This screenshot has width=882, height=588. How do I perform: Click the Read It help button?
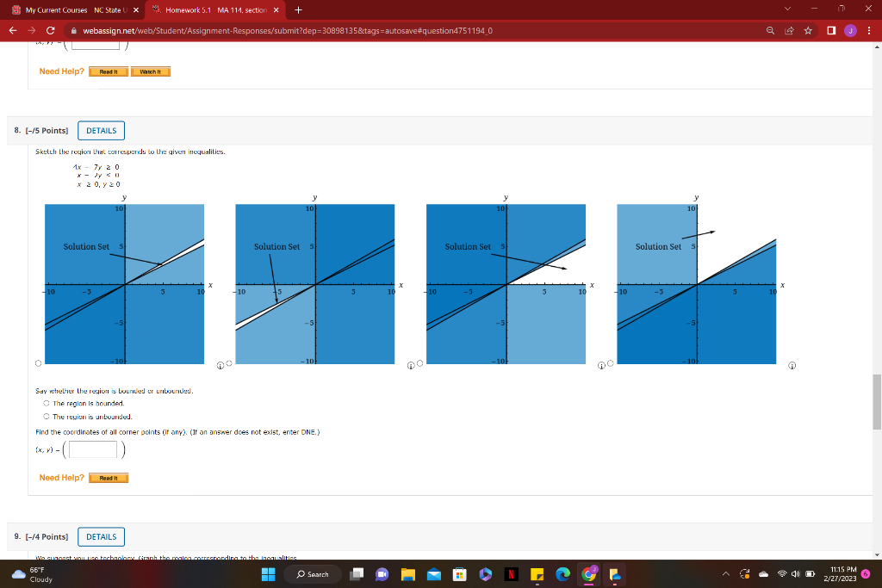pyautogui.click(x=109, y=476)
